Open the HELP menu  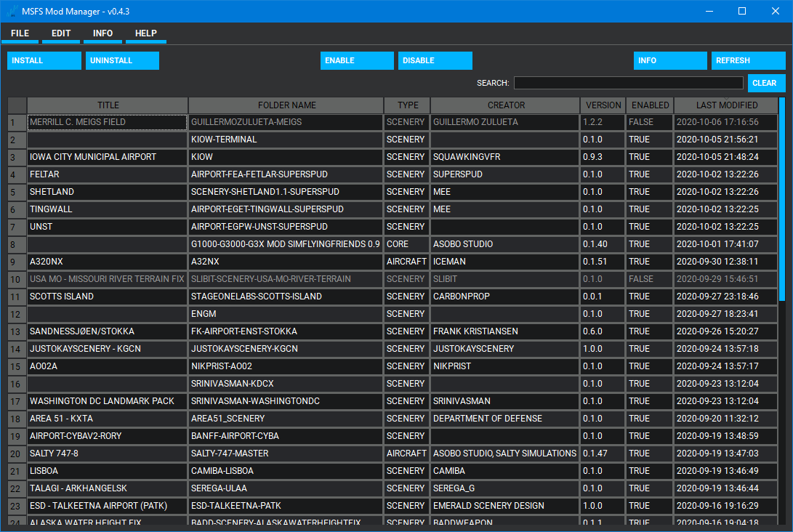click(x=145, y=33)
